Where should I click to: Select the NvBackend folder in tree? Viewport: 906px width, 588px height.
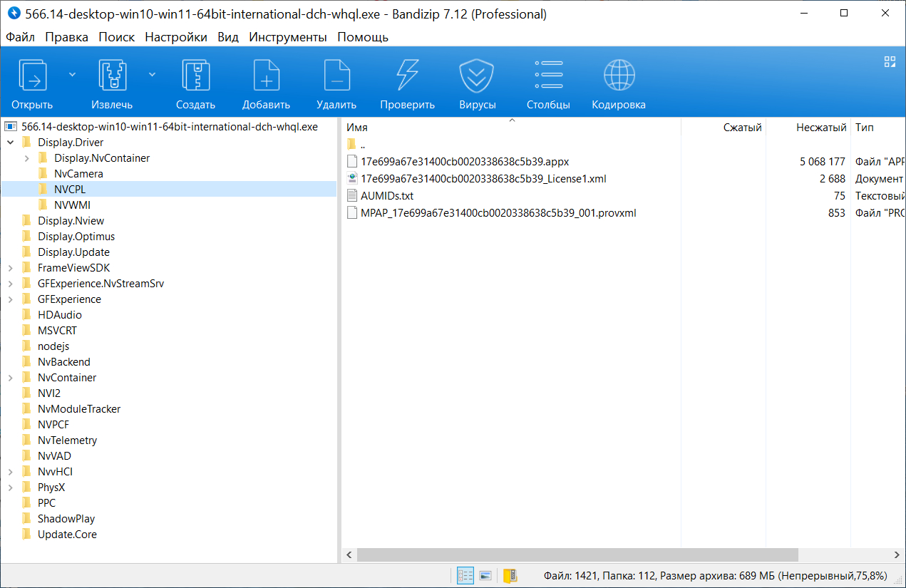[64, 362]
